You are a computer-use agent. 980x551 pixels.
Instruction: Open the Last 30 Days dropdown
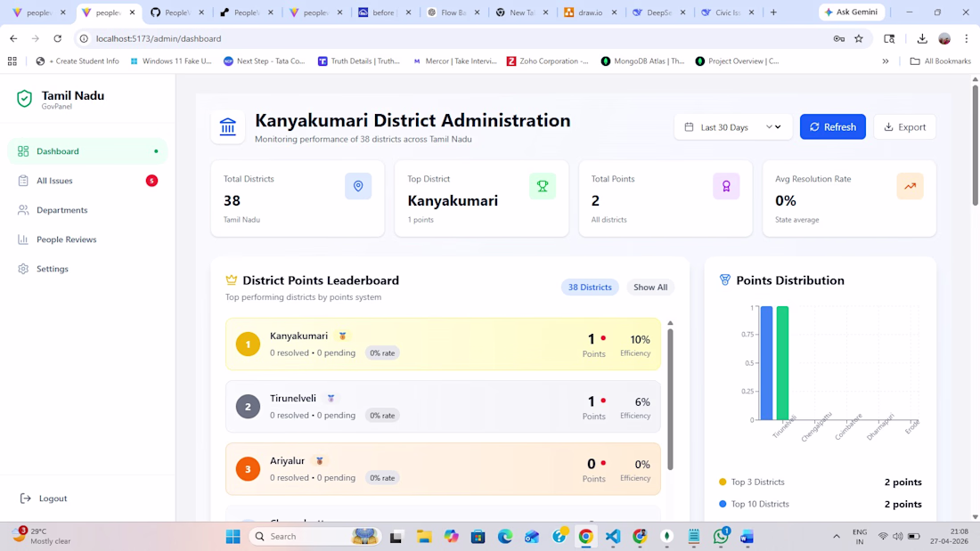pos(733,126)
